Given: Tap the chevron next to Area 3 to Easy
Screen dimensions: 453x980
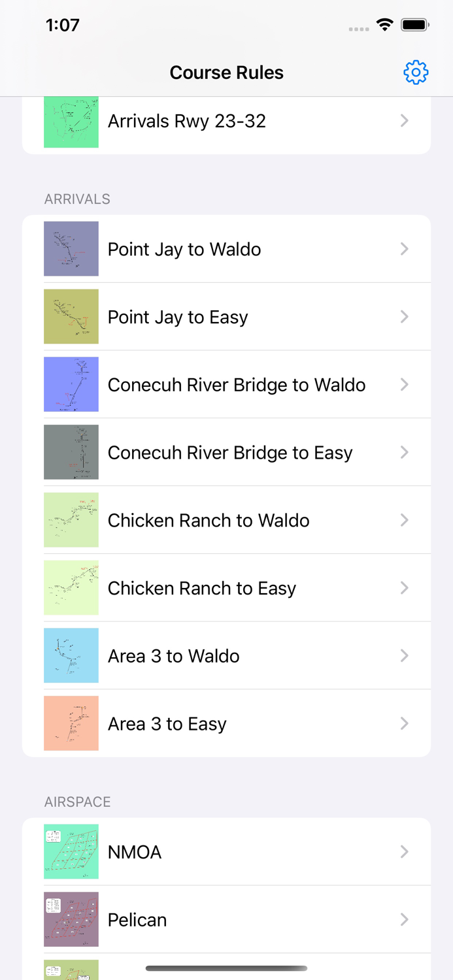Looking at the screenshot, I should 405,724.
